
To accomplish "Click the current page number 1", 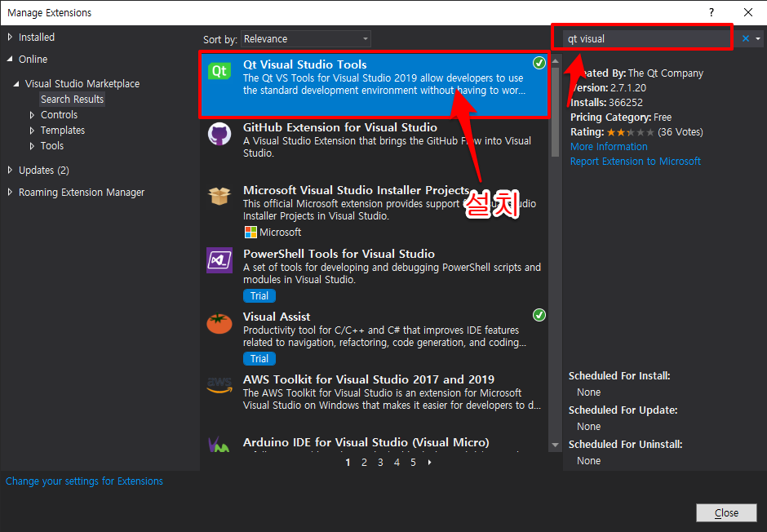I will pyautogui.click(x=348, y=463).
